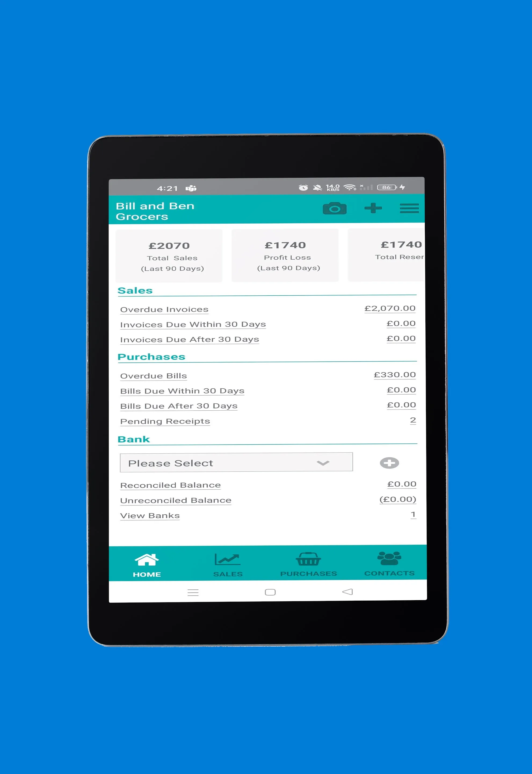
Task: Tap the camera icon to scan receipt
Action: coord(334,210)
